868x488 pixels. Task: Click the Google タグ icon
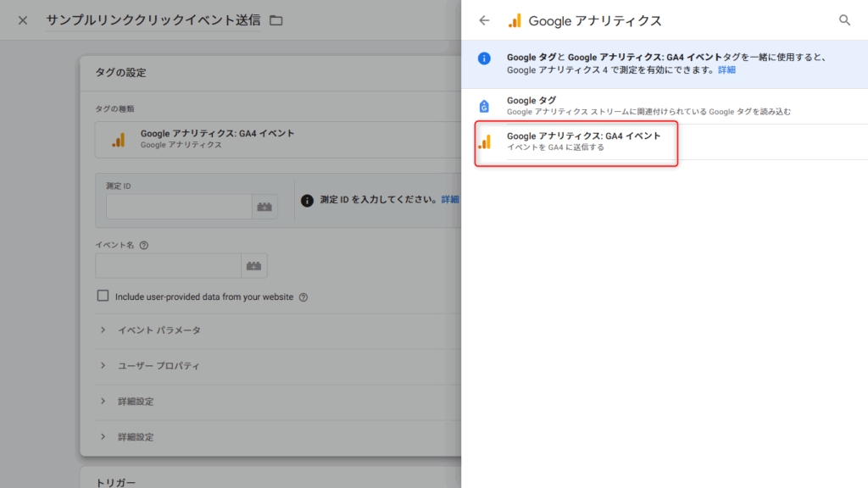(x=484, y=106)
